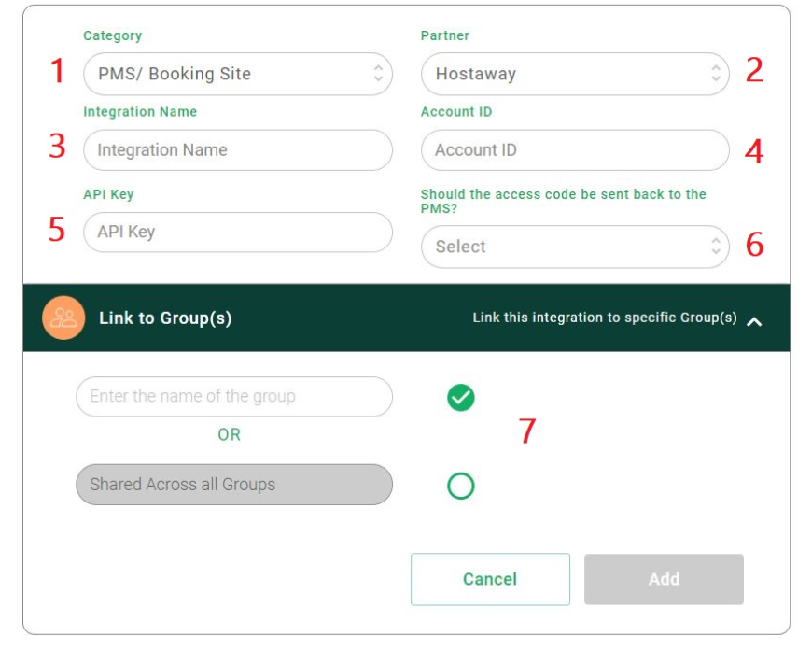Click the orange group people icon
This screenshot has width=812, height=650.
pyautogui.click(x=63, y=318)
